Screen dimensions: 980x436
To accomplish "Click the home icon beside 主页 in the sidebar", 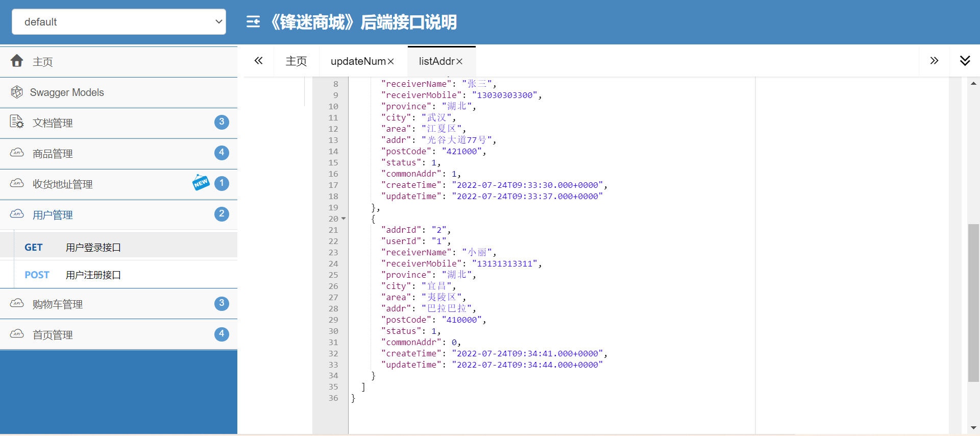I will point(17,61).
